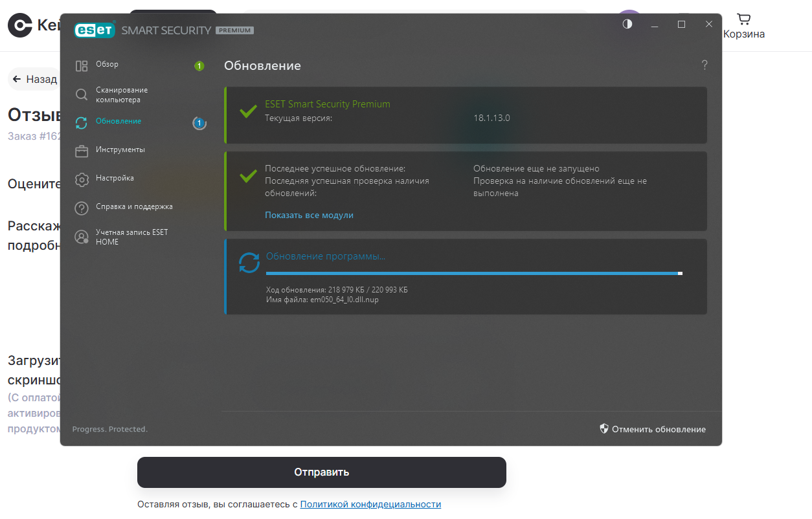Click Отправить button on the review page
This screenshot has height=519, width=812.
[x=322, y=472]
